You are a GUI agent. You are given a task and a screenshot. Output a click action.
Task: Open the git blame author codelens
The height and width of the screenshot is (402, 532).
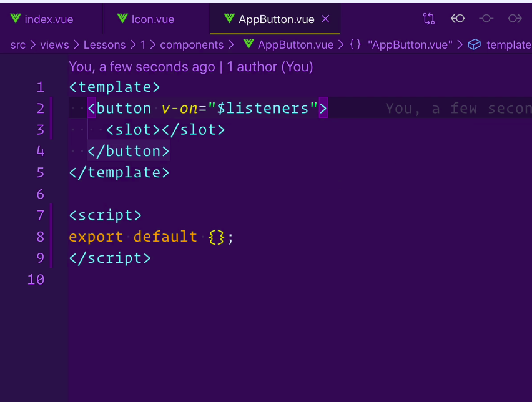[x=190, y=67]
